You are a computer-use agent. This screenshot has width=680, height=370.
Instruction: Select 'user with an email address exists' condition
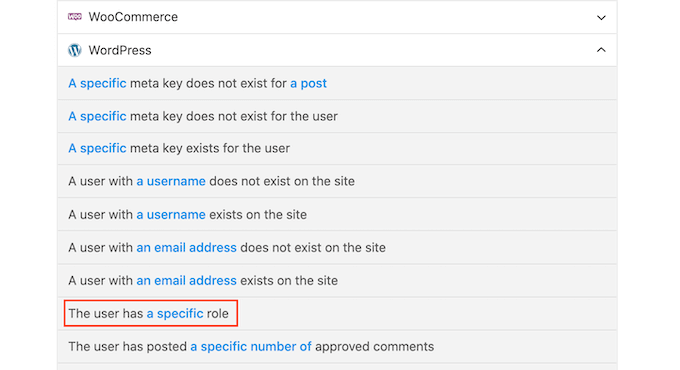click(x=337, y=281)
